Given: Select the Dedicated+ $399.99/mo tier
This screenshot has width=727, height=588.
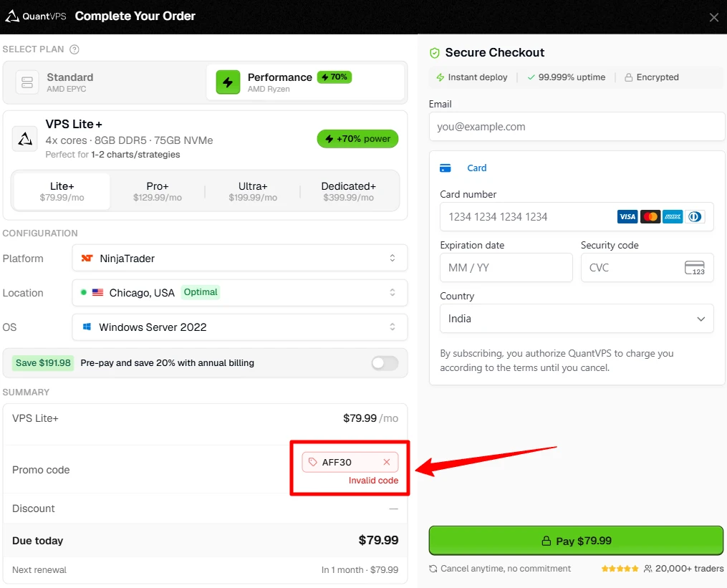Looking at the screenshot, I should 348,191.
